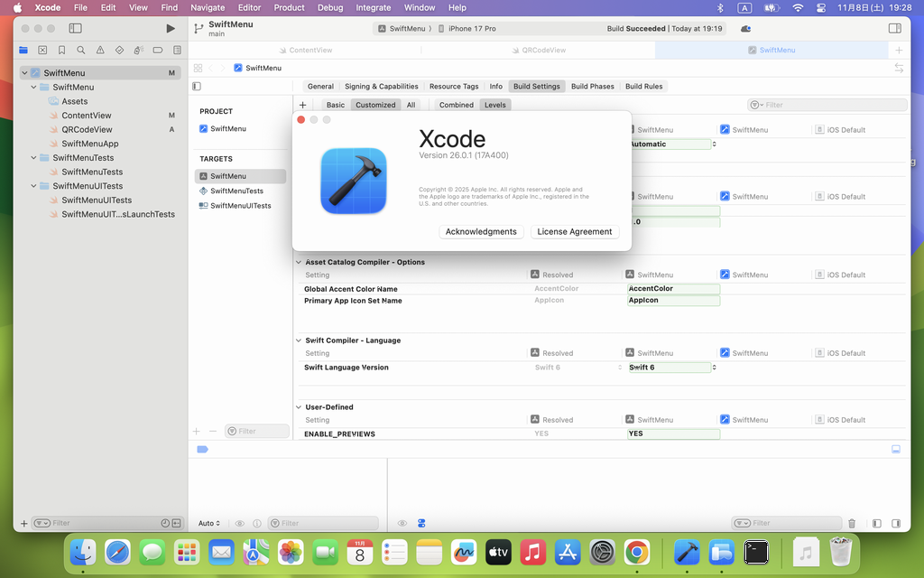Viewport: 924px width, 578px height.
Task: Toggle the navigator sidebar visibility
Action: click(75, 29)
